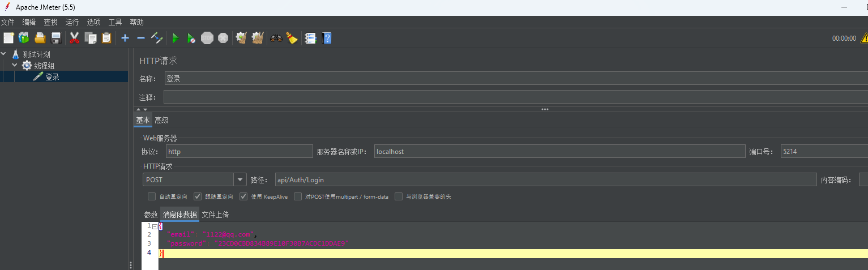Cut the selected element with scissors icon
This screenshot has width=868, height=270.
[74, 38]
